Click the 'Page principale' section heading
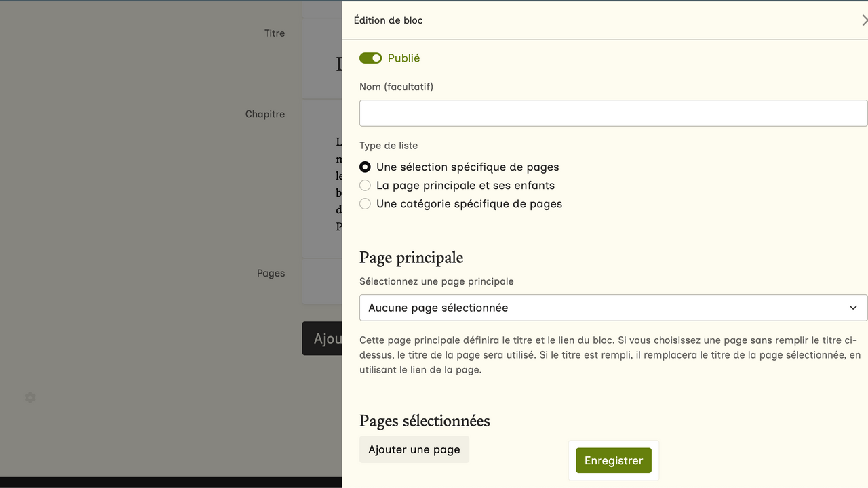Screen dimensions: 868x488 [411, 258]
